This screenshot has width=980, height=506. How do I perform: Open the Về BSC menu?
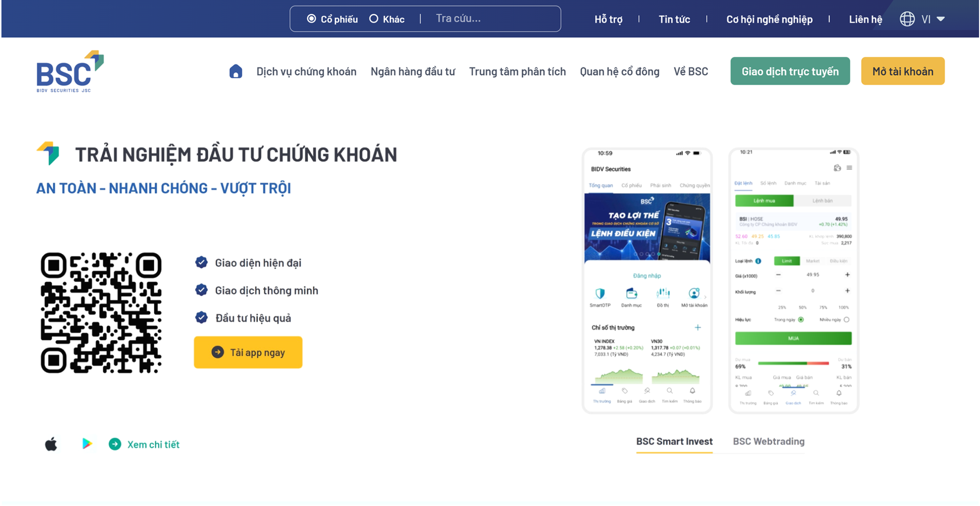coord(691,71)
